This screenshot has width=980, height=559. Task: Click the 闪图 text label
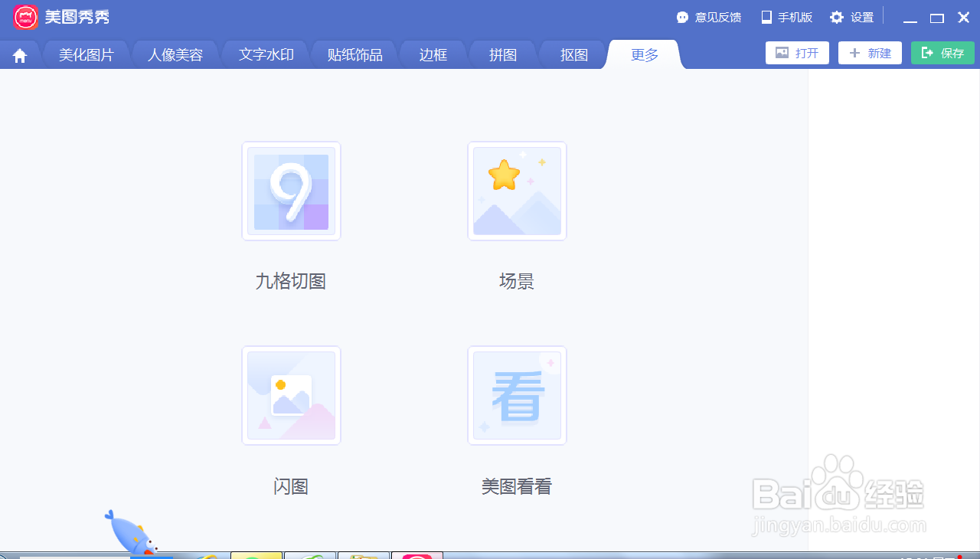coord(291,486)
